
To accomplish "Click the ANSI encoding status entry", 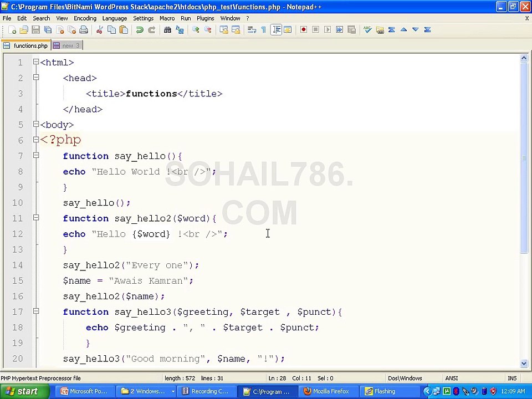I will [x=452, y=378].
